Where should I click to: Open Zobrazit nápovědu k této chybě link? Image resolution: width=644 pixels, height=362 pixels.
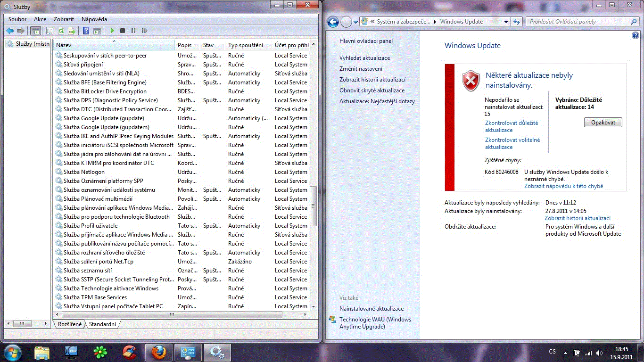click(563, 186)
